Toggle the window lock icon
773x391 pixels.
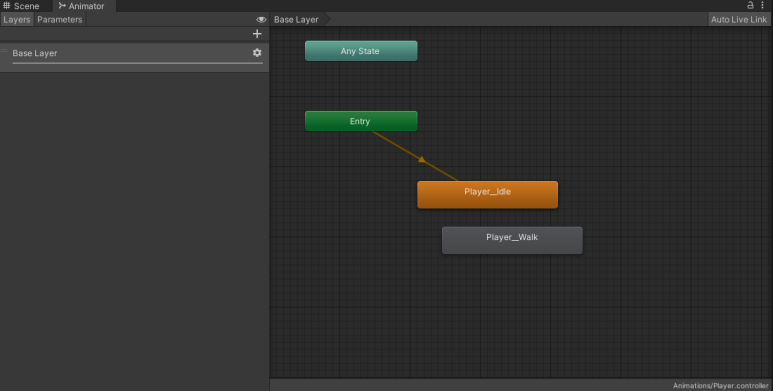pyautogui.click(x=750, y=5)
